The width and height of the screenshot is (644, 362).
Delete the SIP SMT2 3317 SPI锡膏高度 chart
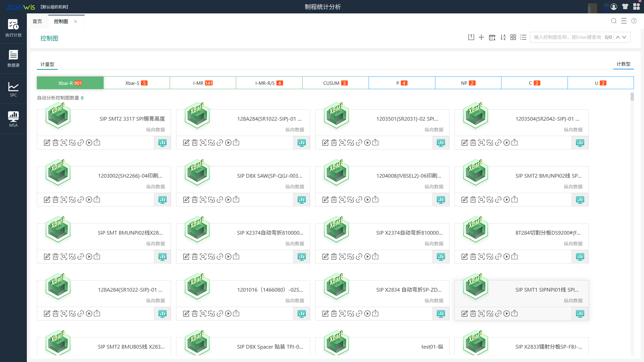pyautogui.click(x=55, y=143)
